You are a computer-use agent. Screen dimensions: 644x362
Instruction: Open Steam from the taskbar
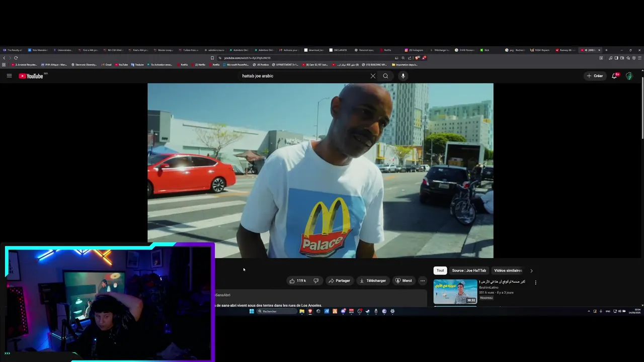[x=368, y=311]
